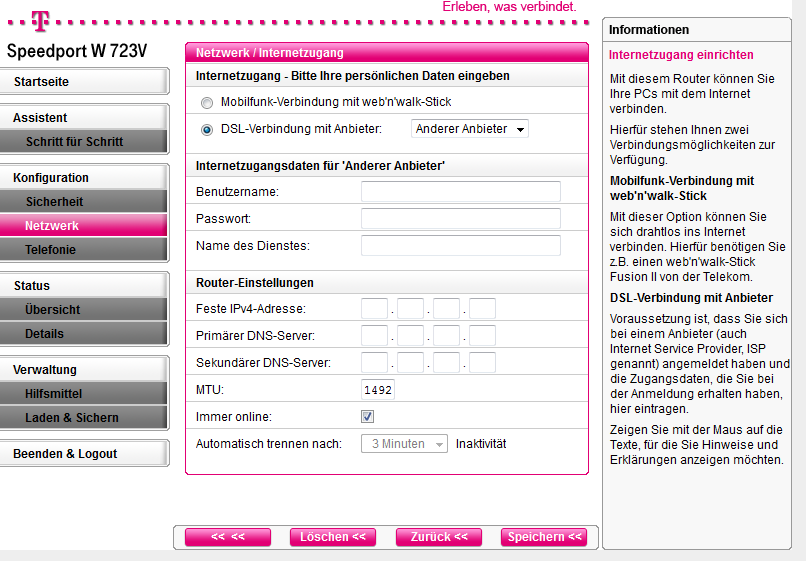Click first octet of Feste IPv4-Adresse
Screen dimensions: 806x561
[374, 309]
